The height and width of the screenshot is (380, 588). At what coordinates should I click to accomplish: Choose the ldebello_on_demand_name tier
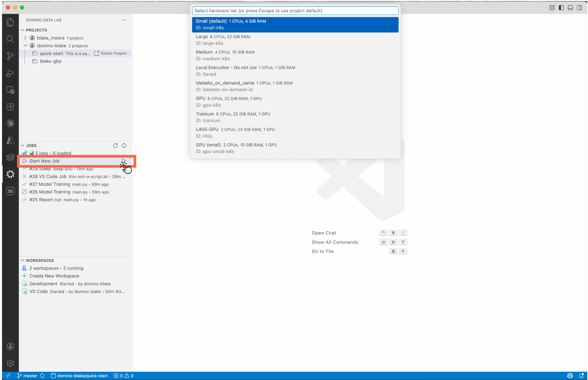tap(295, 86)
